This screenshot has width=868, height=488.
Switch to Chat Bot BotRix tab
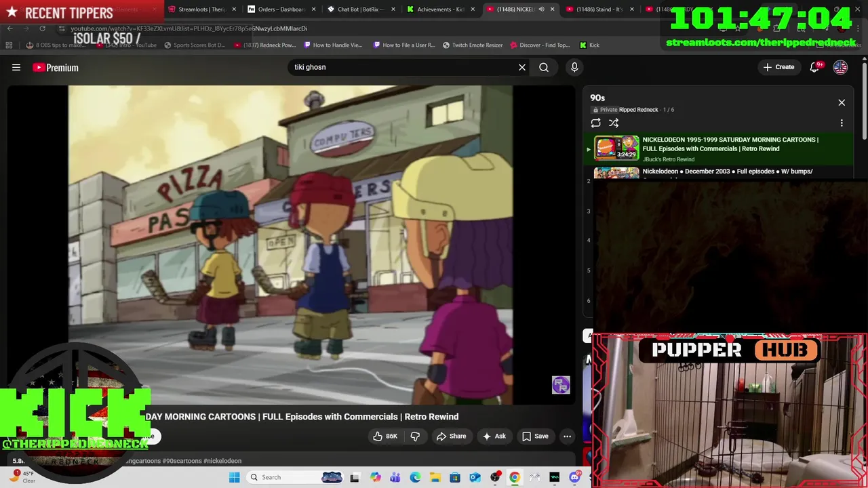tap(361, 9)
